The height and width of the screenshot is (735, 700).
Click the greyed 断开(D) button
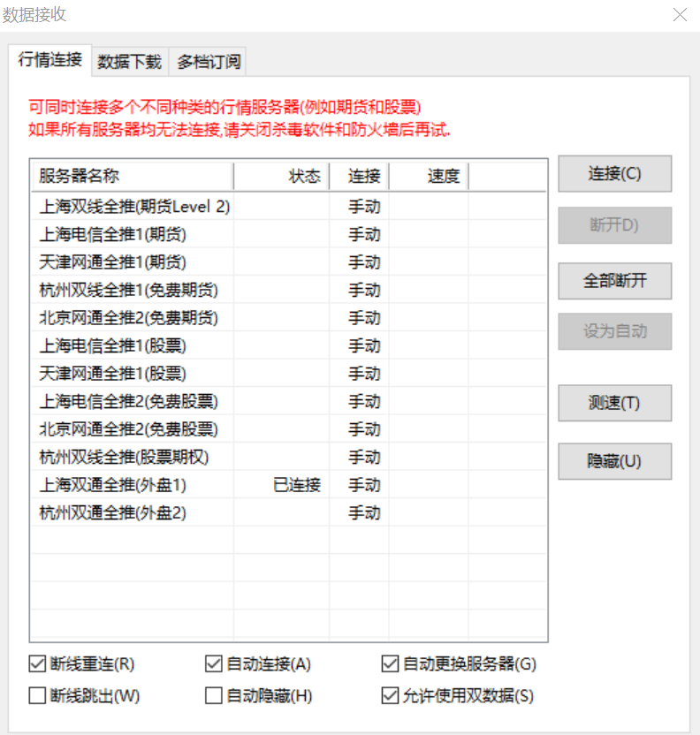[x=614, y=225]
